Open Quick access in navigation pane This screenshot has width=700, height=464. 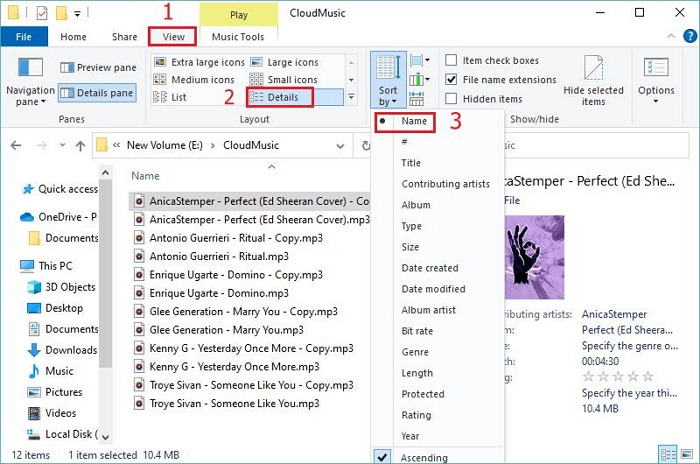[59, 189]
